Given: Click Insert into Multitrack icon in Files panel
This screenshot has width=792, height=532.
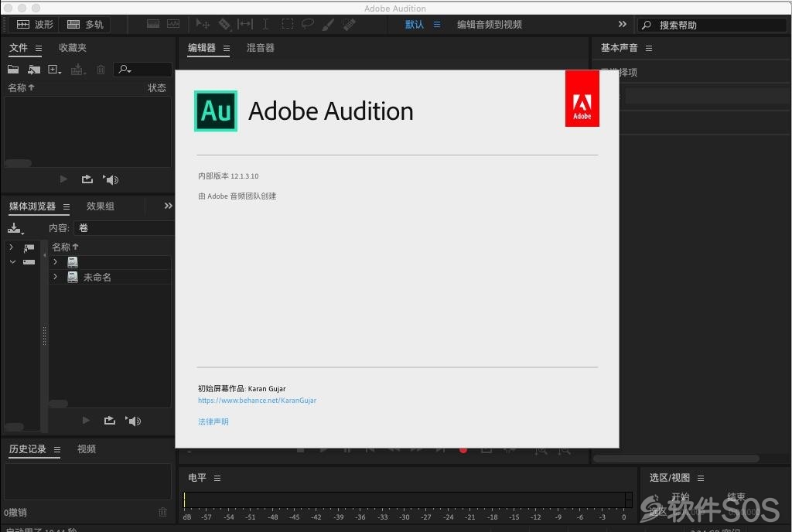Looking at the screenshot, I should tap(78, 69).
